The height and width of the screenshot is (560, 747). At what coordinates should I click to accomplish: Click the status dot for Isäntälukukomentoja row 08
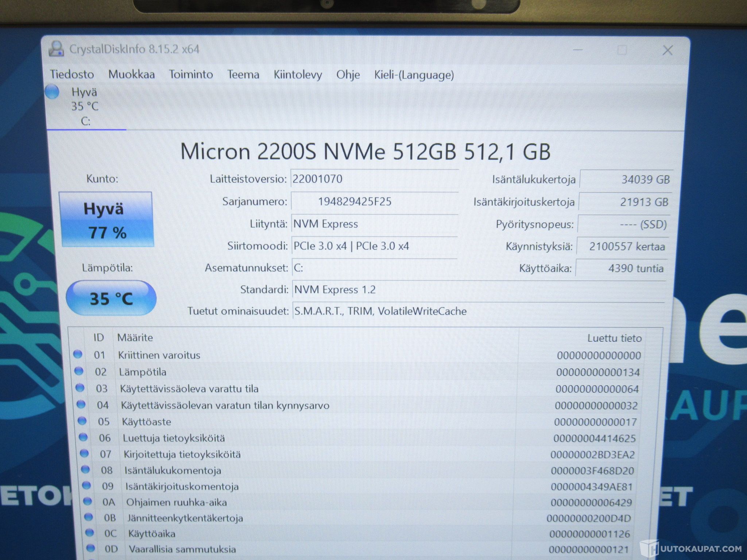(x=85, y=470)
